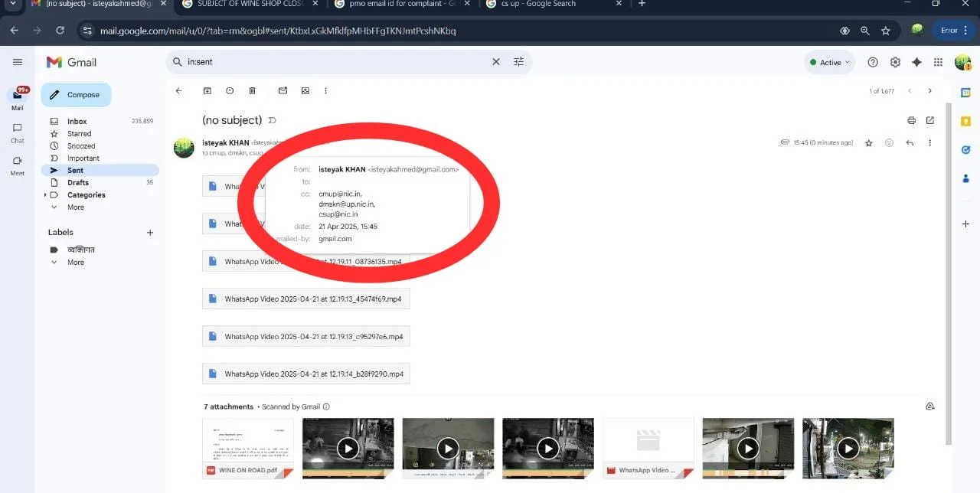Viewport: 980px width, 493px height.
Task: Click the Reply arrow icon
Action: pos(910,143)
